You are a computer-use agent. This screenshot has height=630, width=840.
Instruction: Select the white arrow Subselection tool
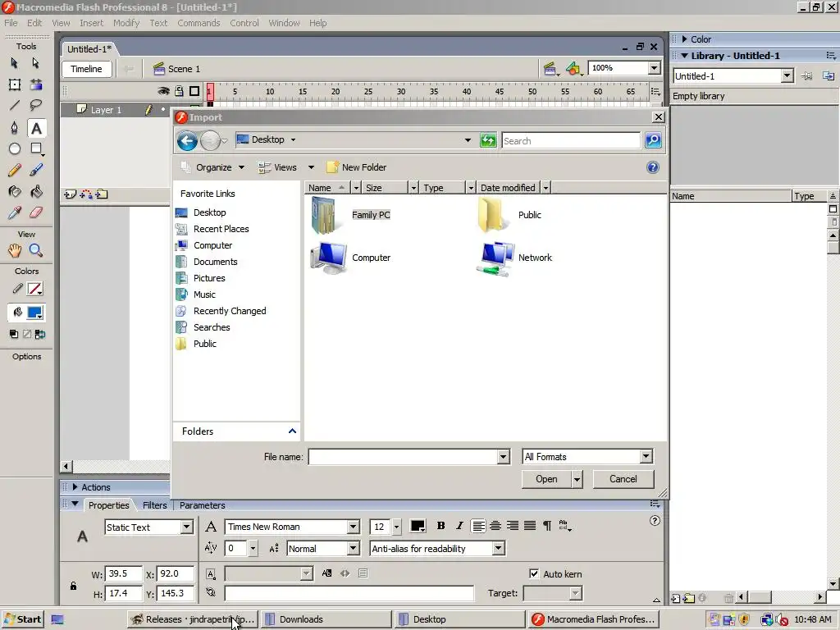[x=36, y=63]
